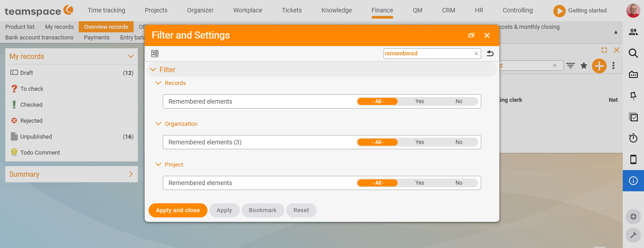The height and width of the screenshot is (248, 644).
Task: Toggle the fullscreen panel icon
Action: pos(604,50)
